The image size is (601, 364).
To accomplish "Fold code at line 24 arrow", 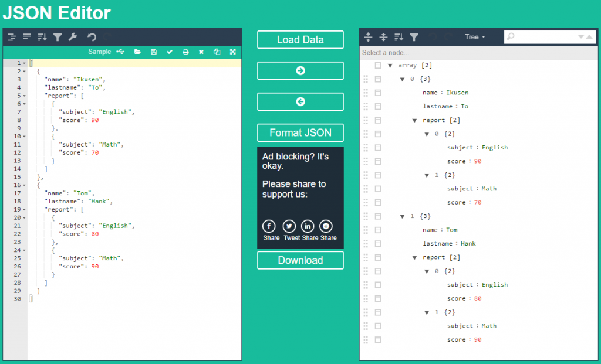I will [25, 250].
